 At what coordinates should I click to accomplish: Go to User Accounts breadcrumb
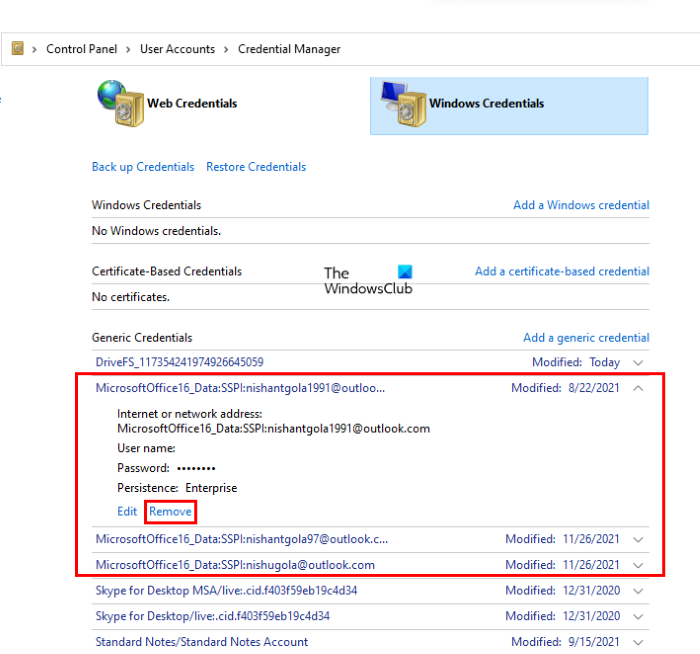(x=177, y=49)
